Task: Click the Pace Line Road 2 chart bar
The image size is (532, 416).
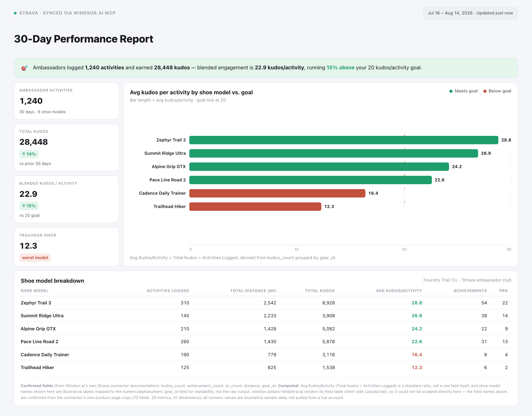Action: (311, 180)
